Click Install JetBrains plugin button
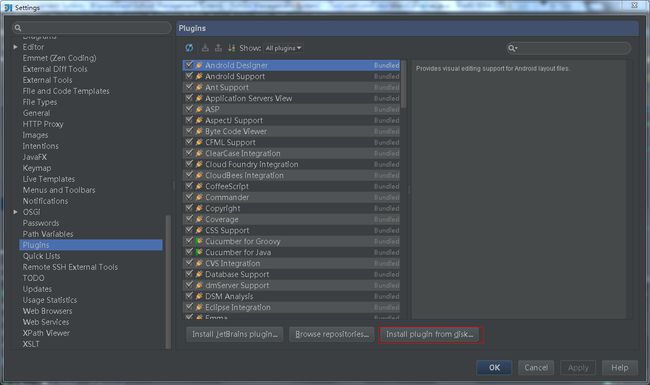The width and height of the screenshot is (650, 385). (x=235, y=334)
